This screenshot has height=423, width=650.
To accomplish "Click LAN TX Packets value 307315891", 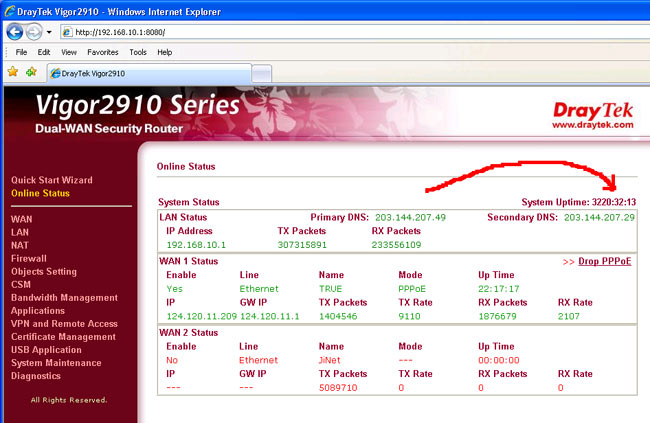I will pyautogui.click(x=302, y=245).
